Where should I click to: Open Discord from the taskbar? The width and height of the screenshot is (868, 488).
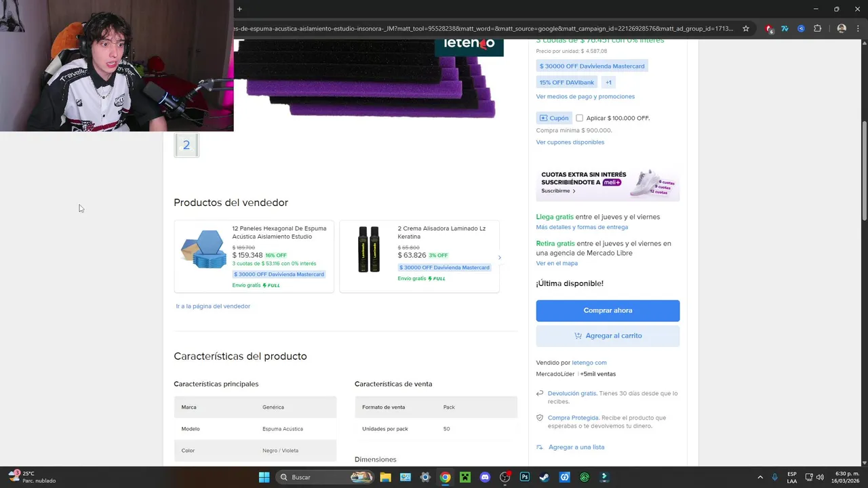point(485,477)
